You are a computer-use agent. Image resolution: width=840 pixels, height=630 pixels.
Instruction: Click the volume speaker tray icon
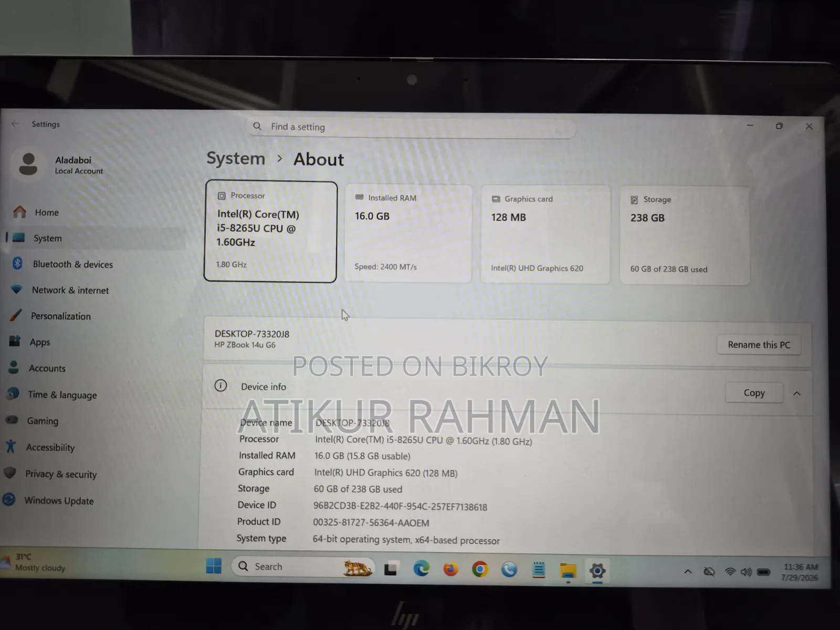(746, 572)
